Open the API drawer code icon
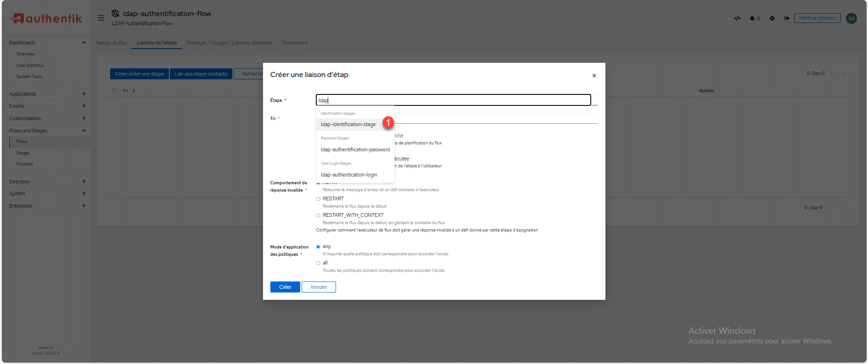The height and width of the screenshot is (364, 868). 737,18
